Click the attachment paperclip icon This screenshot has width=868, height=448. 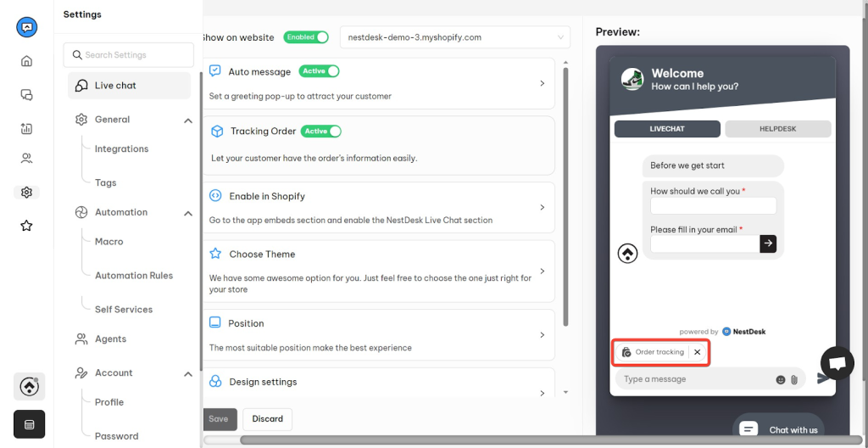tap(793, 380)
